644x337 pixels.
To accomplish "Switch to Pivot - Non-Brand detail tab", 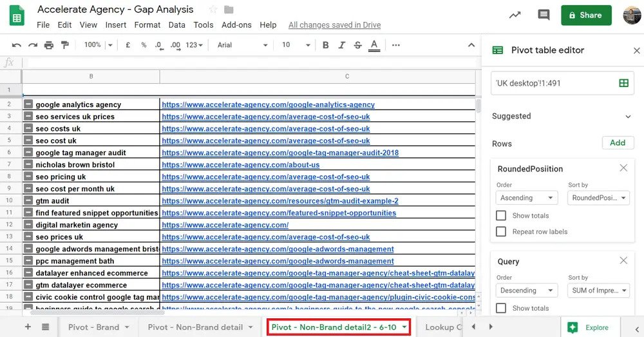I will click(200, 327).
